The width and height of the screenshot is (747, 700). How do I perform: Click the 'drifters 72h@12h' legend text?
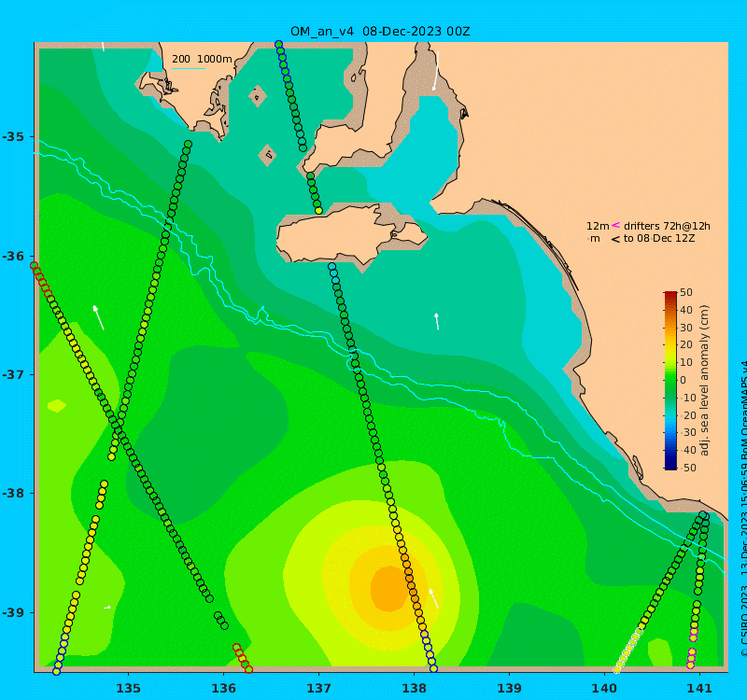pyautogui.click(x=667, y=226)
